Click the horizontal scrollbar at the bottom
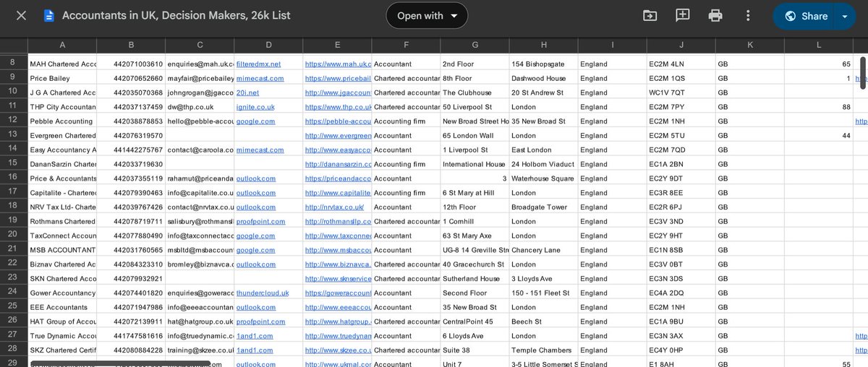The width and height of the screenshot is (868, 367). pyautogui.click(x=120, y=364)
